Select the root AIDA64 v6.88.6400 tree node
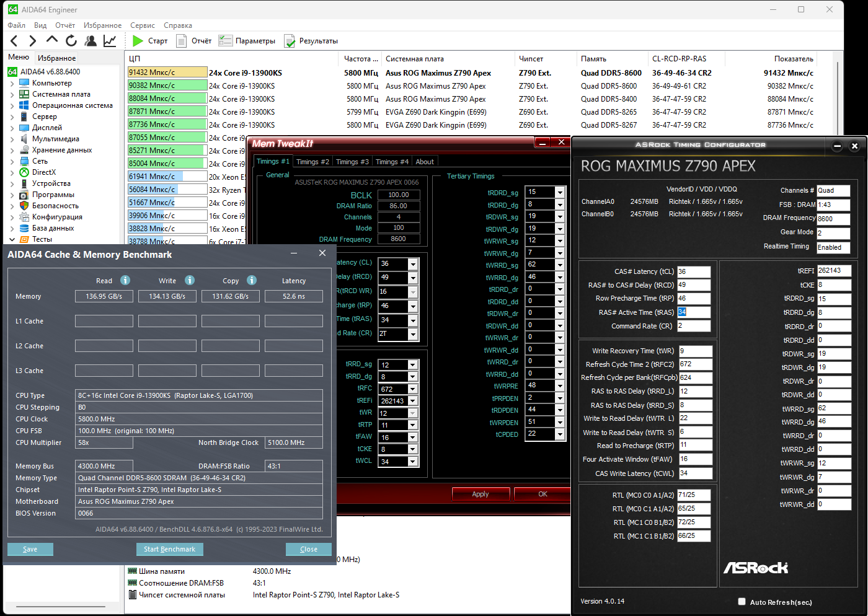The height and width of the screenshot is (616, 868). pos(50,72)
